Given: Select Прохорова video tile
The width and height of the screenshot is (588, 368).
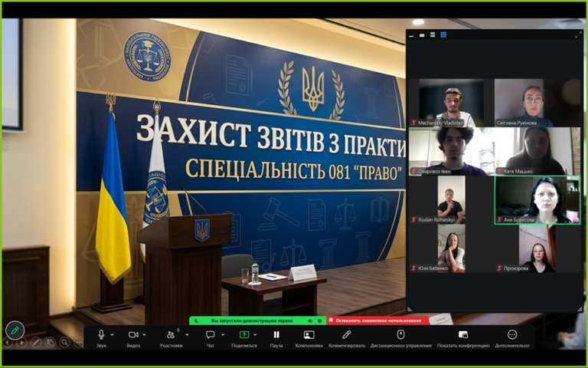Looking at the screenshot, I should click(x=537, y=248).
